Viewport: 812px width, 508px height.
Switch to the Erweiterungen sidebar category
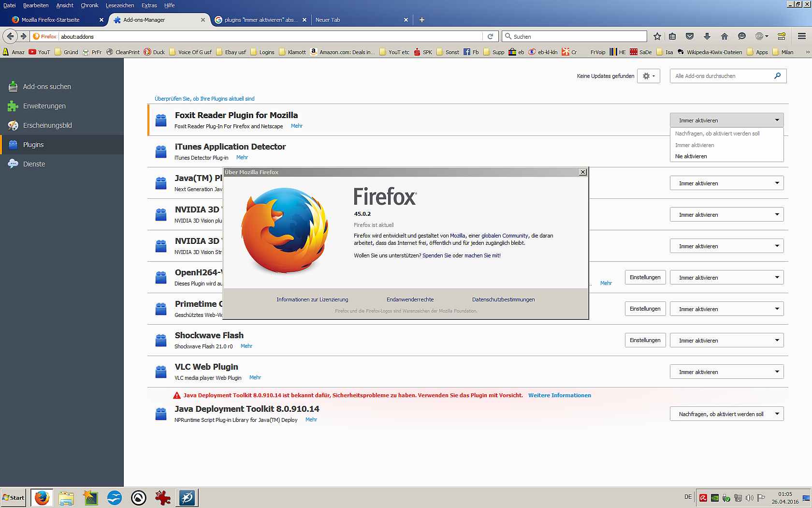click(x=44, y=106)
